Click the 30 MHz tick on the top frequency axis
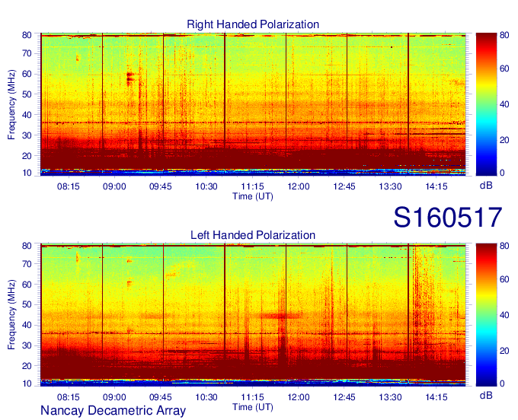The image size is (518, 420). click(27, 135)
